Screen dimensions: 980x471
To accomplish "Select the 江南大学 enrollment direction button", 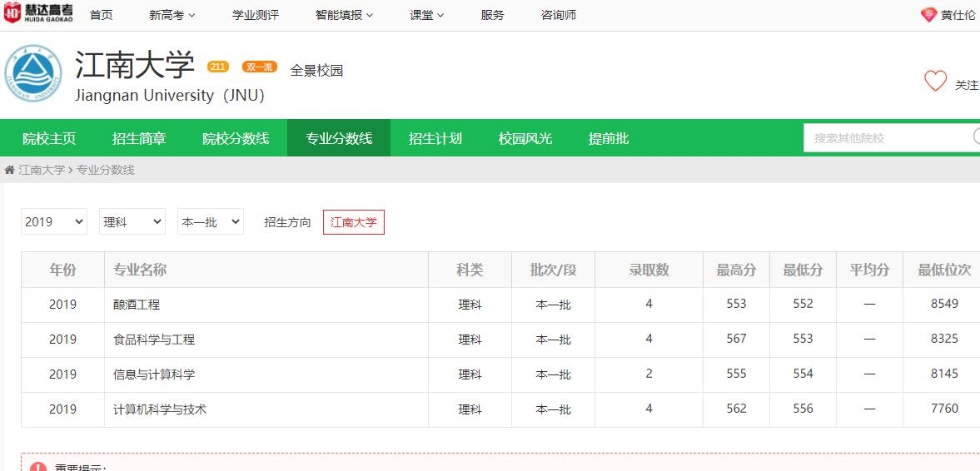I will pos(354,221).
